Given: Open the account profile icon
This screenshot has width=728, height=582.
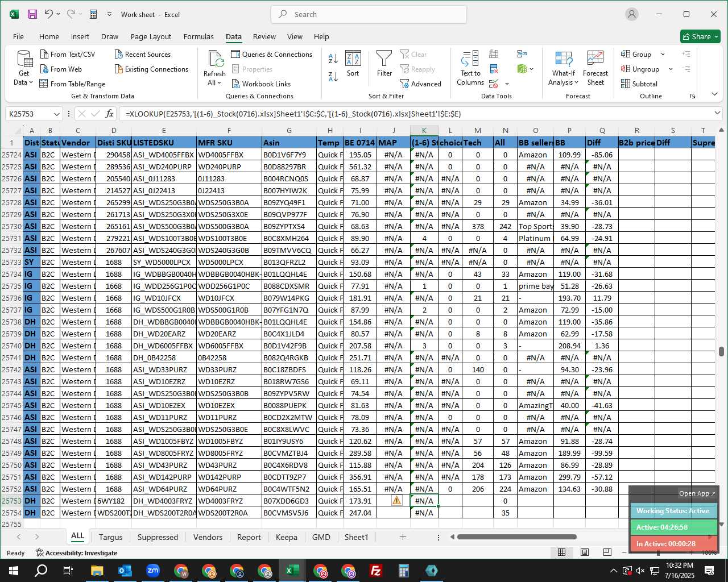Looking at the screenshot, I should tap(632, 14).
